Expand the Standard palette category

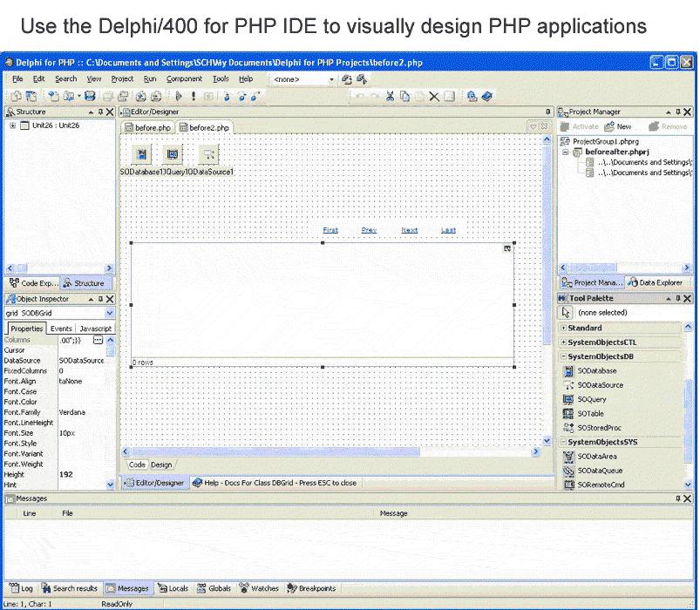point(563,328)
